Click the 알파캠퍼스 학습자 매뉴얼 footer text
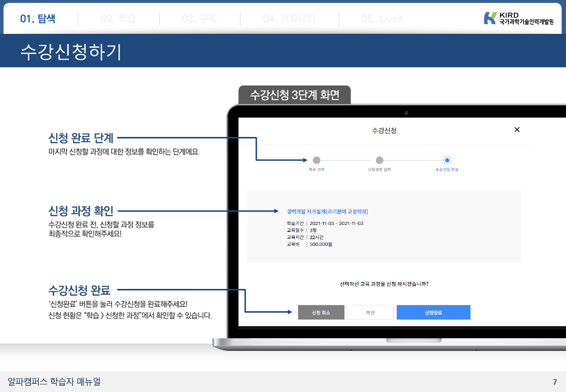The width and height of the screenshot is (566, 392). pos(54,381)
